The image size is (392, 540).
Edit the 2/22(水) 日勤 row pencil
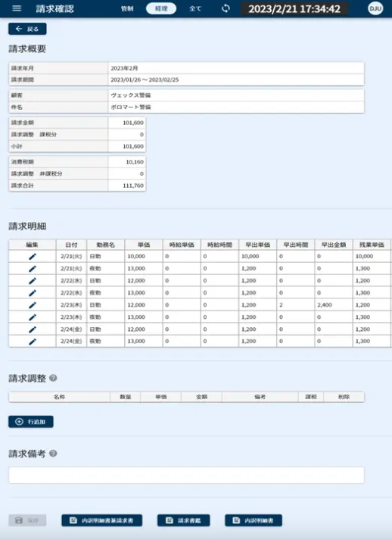33,281
